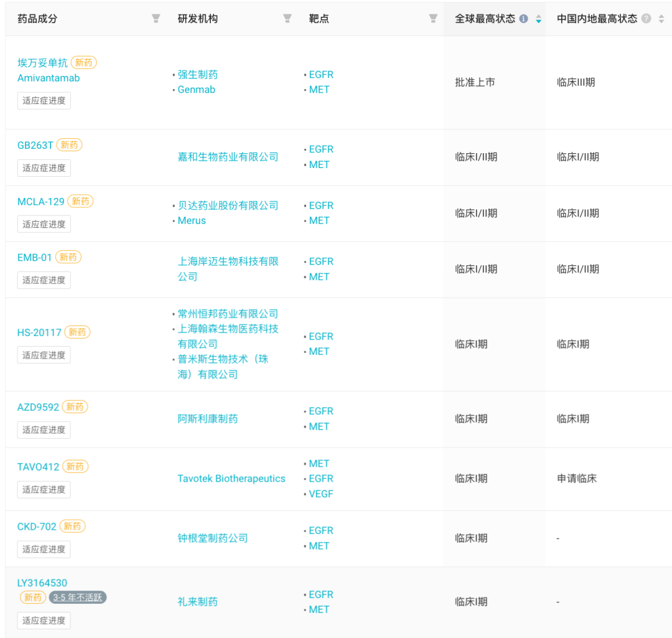Open the 靶点 column filter
The width and height of the screenshot is (672, 638).
coord(433,19)
